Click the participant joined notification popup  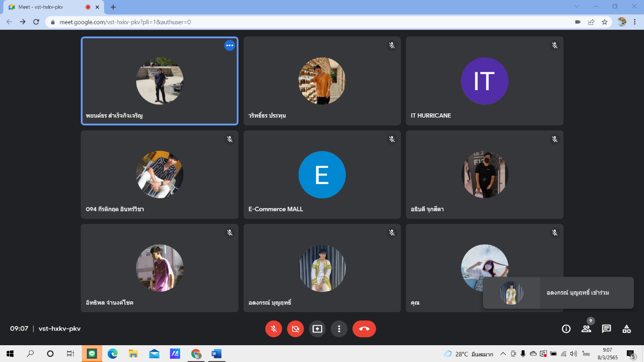(x=558, y=293)
